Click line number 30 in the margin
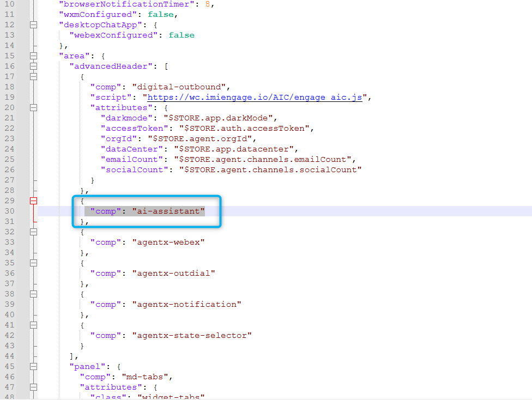This screenshot has width=532, height=400. 10,211
